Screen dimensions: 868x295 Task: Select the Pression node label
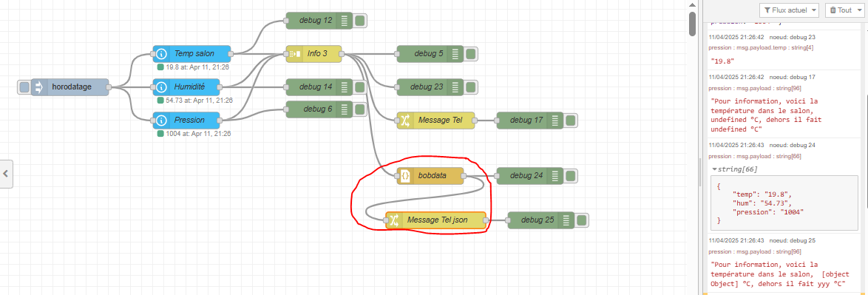click(x=189, y=120)
